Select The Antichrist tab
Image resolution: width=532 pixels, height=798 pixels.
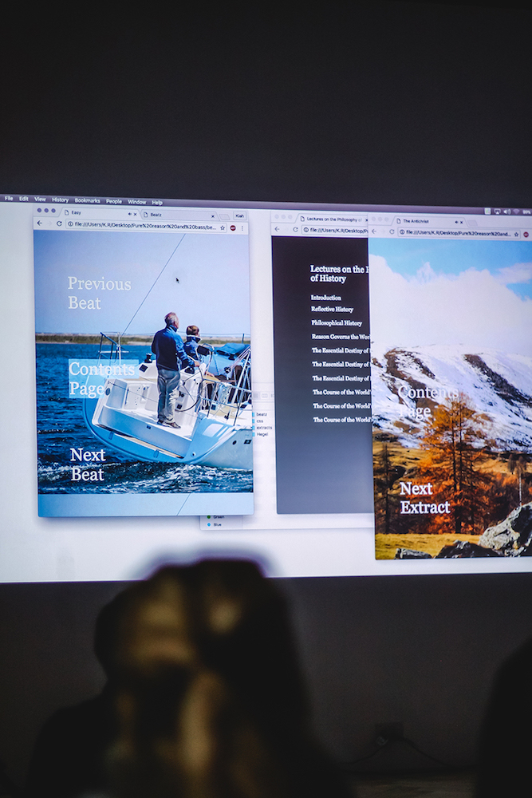[430, 221]
